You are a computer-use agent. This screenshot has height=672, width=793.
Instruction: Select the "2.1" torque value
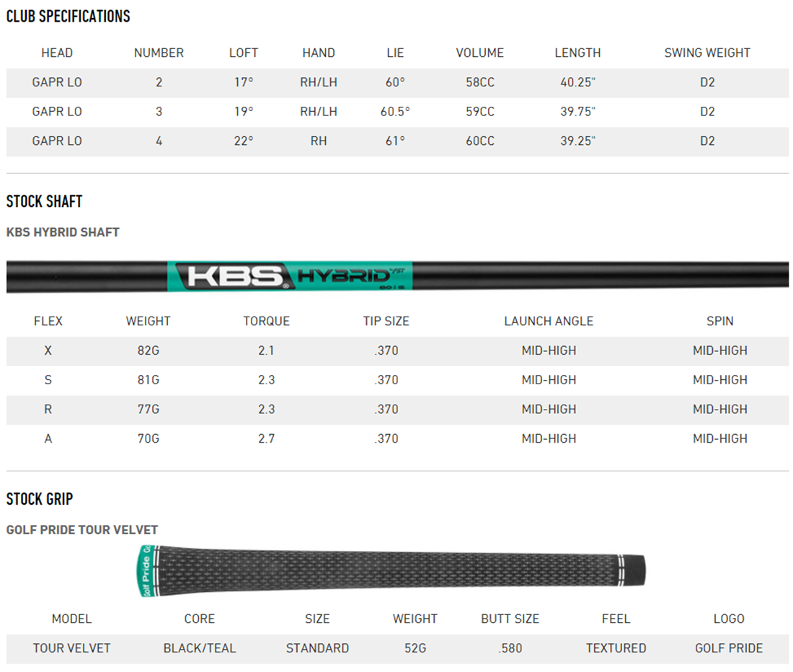tap(267, 351)
